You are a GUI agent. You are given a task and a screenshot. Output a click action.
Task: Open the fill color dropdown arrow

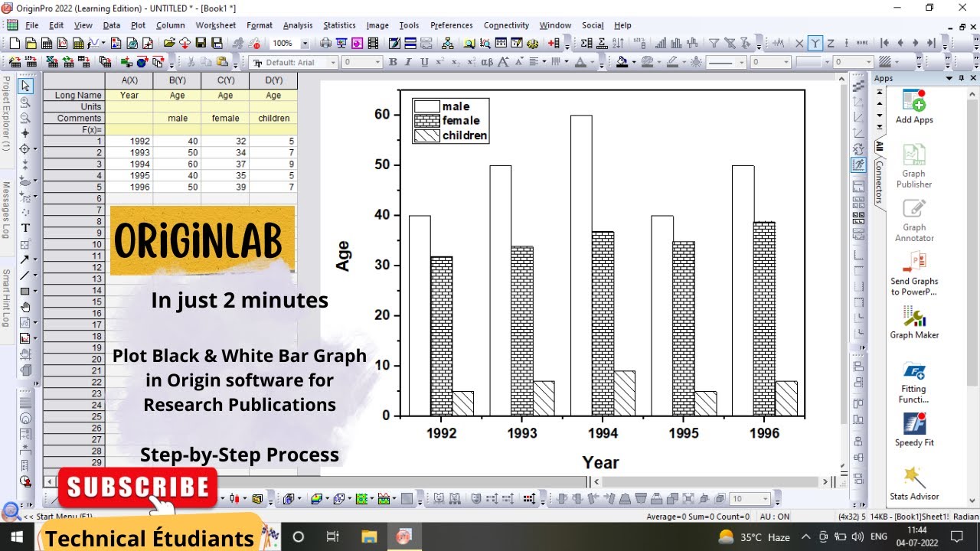click(634, 63)
